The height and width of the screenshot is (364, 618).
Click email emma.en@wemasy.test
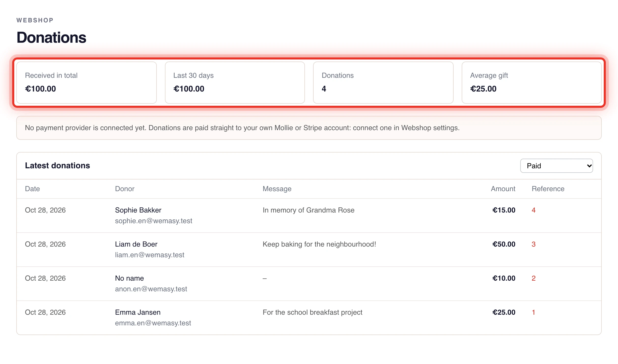[153, 323]
